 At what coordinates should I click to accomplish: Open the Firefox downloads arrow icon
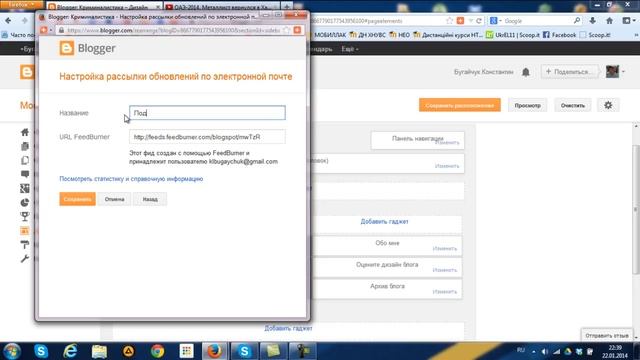pos(593,20)
